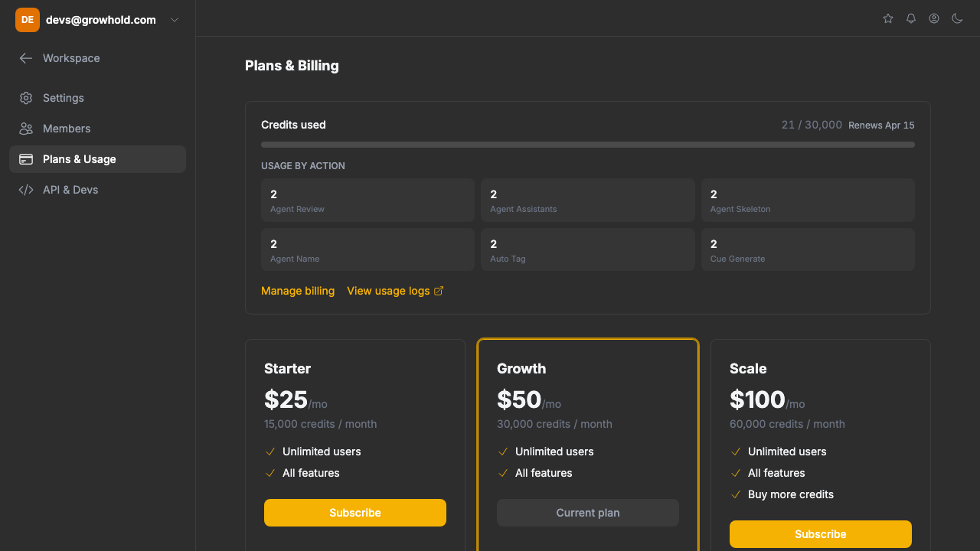
Task: Expand the devs@growhold.com workspace dropdown
Action: point(174,20)
